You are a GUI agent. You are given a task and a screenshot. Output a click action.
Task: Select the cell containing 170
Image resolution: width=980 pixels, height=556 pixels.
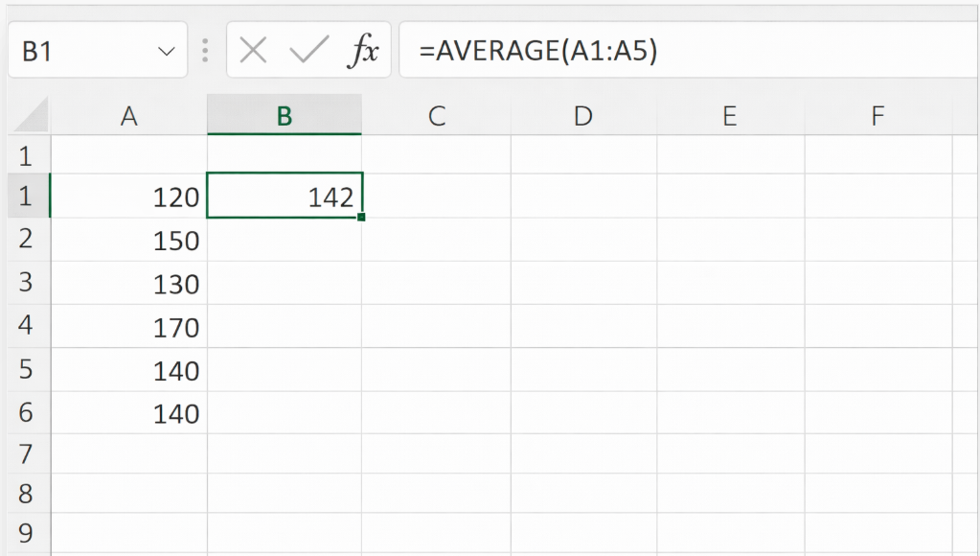tap(129, 328)
